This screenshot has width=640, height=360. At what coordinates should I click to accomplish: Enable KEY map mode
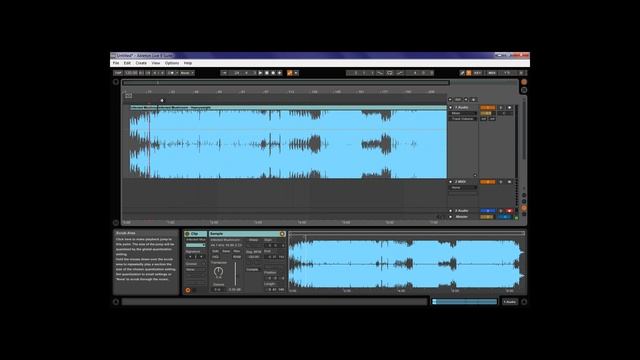click(x=477, y=73)
